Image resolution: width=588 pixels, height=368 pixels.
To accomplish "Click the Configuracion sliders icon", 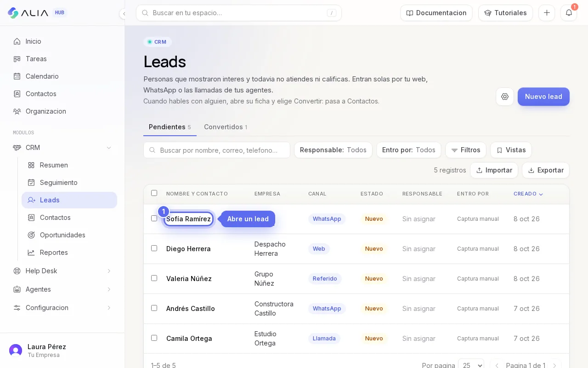I will pos(17,308).
